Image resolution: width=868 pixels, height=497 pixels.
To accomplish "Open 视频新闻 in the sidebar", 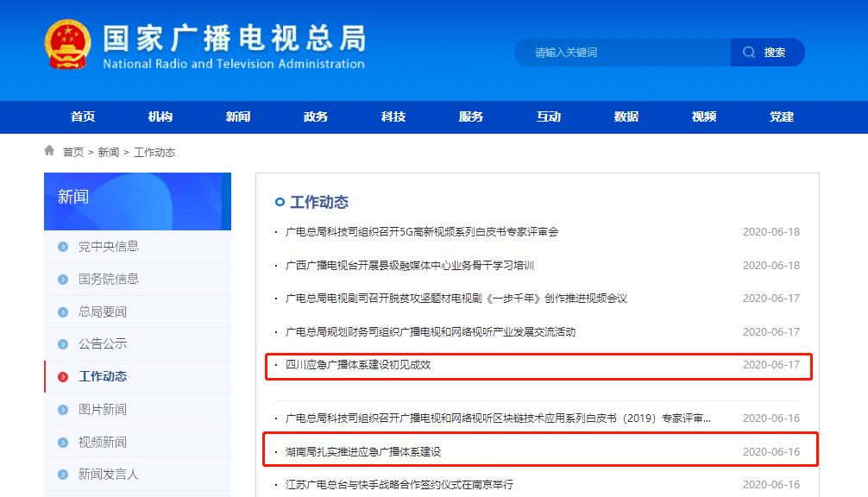I will 103,442.
